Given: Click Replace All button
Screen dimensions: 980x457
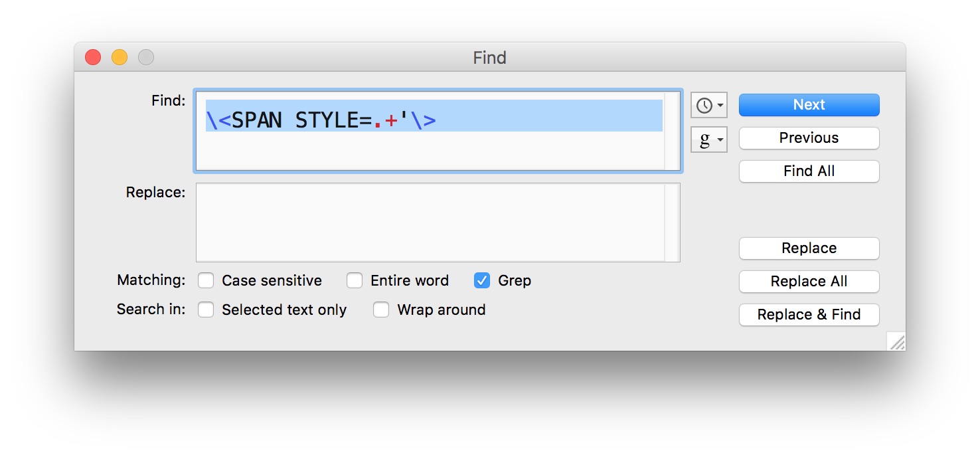Looking at the screenshot, I should tap(809, 282).
